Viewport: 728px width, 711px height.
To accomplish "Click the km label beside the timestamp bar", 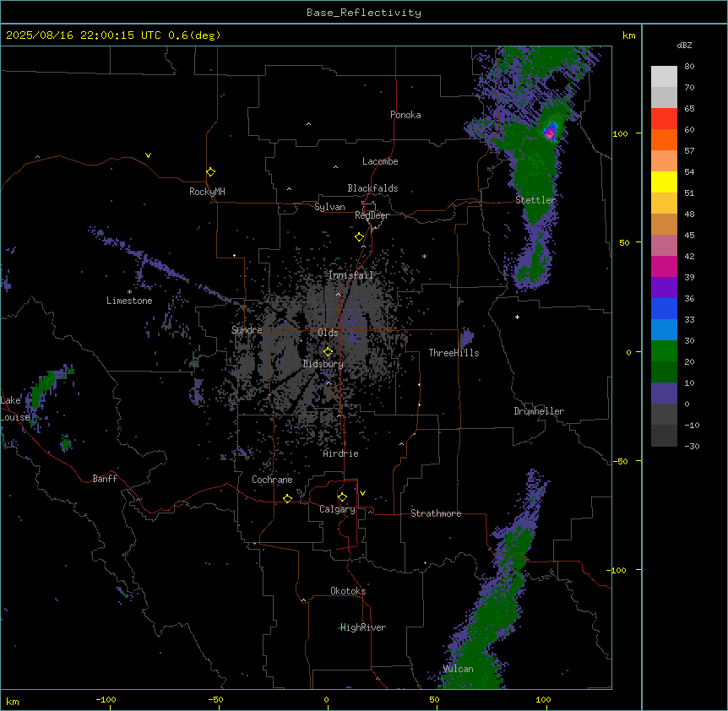I will point(628,35).
